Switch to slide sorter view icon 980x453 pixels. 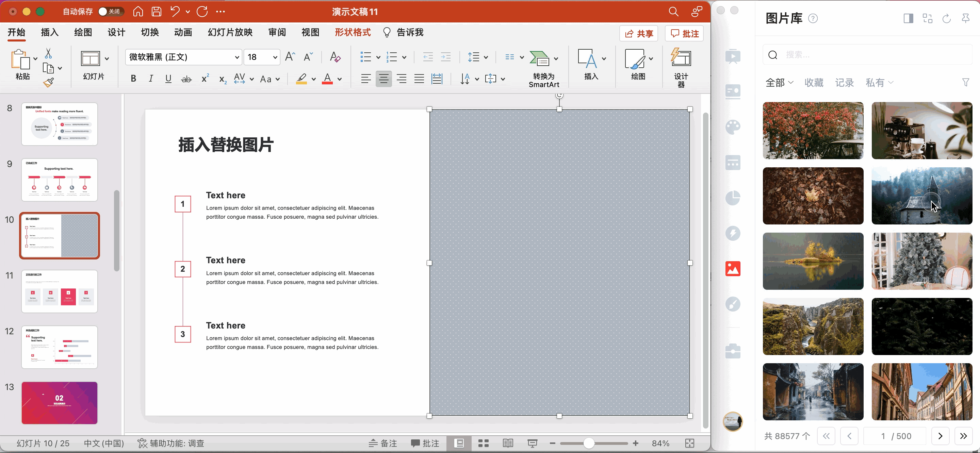point(483,443)
